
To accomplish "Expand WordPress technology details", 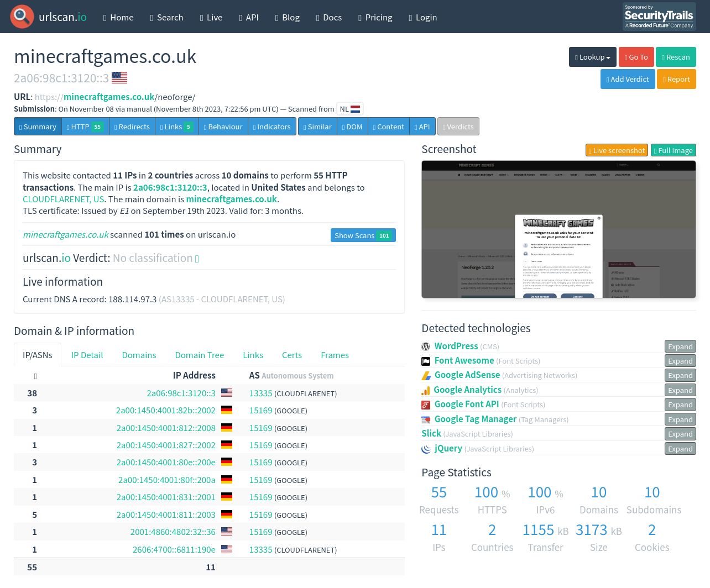I will click(x=680, y=347).
